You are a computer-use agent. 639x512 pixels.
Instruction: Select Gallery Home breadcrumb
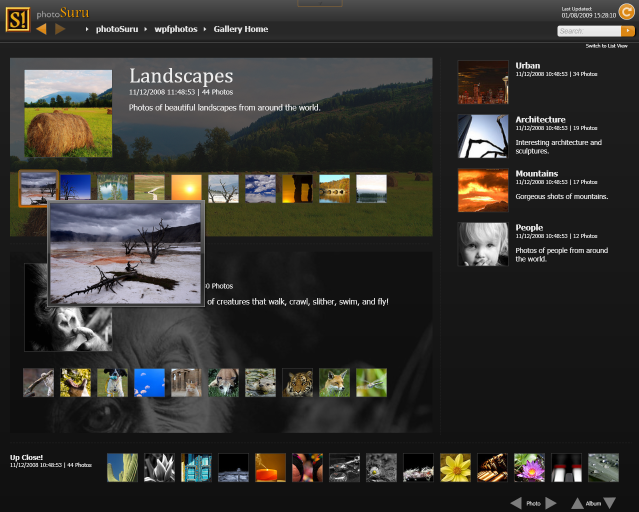tap(240, 29)
